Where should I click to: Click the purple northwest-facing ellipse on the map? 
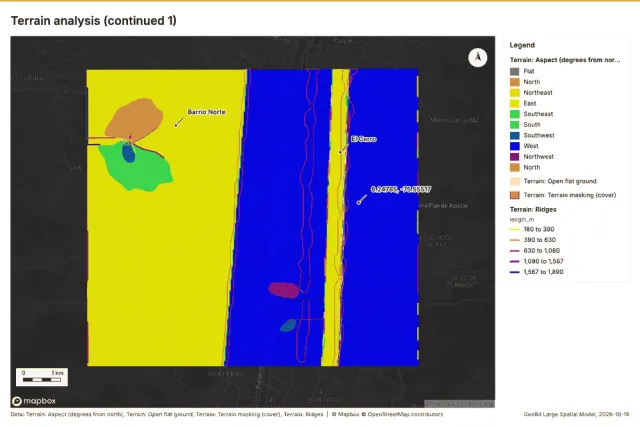[x=283, y=290]
